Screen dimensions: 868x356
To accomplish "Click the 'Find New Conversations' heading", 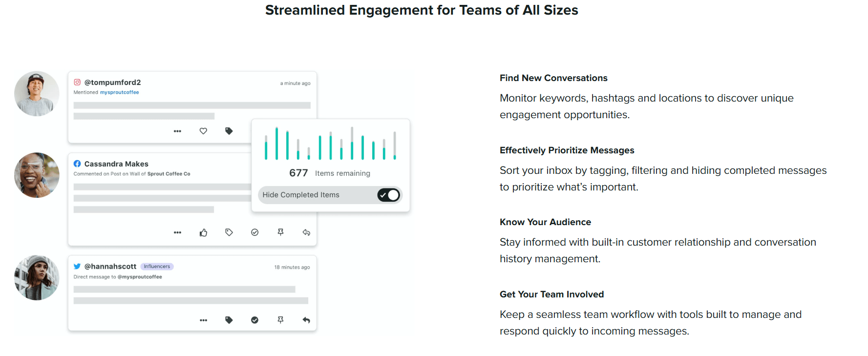I will tap(553, 78).
